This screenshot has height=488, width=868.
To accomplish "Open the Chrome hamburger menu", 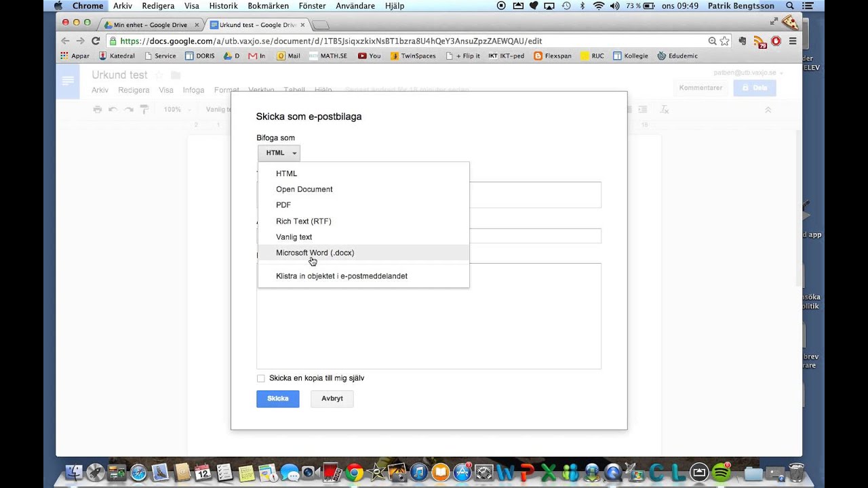I will (793, 41).
